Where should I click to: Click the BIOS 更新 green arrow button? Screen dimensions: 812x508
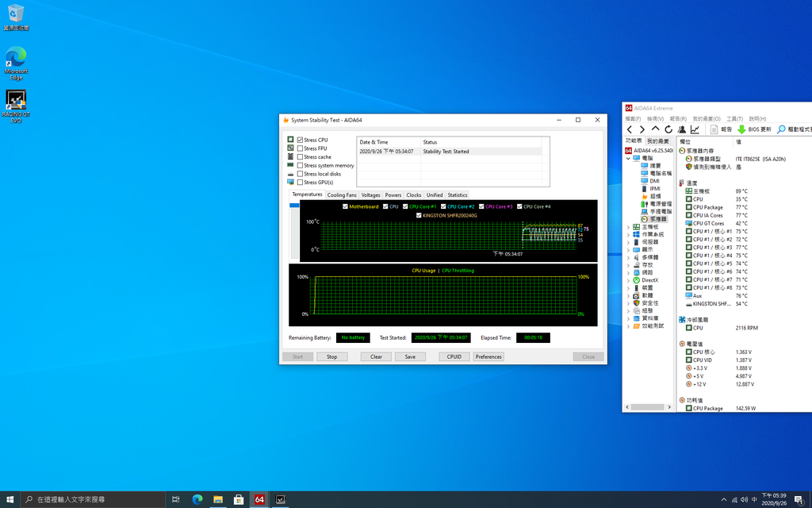pyautogui.click(x=754, y=129)
